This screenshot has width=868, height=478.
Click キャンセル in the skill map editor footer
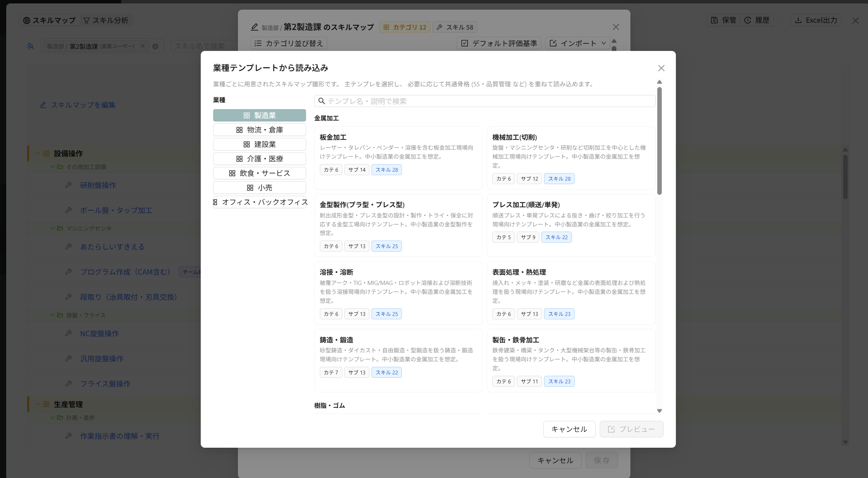pos(555,460)
